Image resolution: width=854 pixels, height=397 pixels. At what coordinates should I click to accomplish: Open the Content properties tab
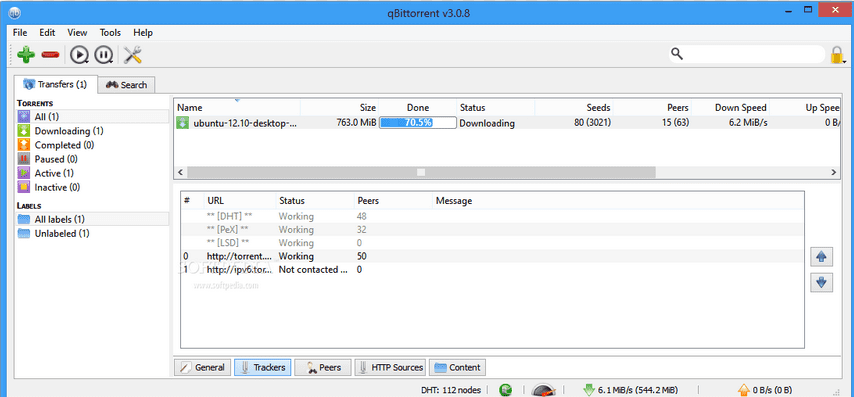tap(458, 368)
